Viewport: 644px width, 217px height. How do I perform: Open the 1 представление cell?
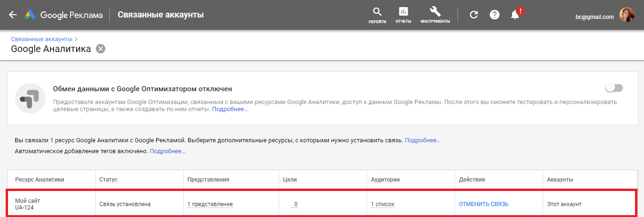click(x=210, y=204)
